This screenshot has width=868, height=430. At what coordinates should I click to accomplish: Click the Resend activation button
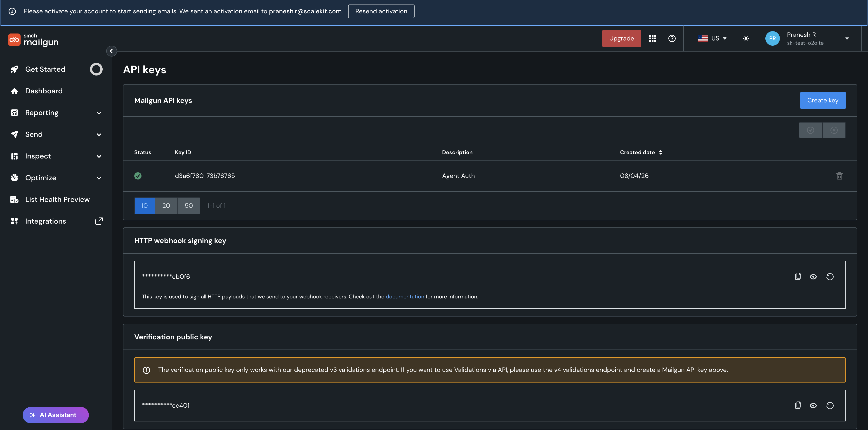click(x=381, y=12)
